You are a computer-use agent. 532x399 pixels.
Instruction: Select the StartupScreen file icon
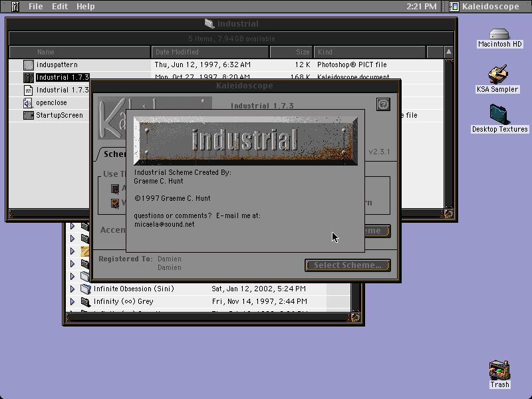pyautogui.click(x=29, y=115)
